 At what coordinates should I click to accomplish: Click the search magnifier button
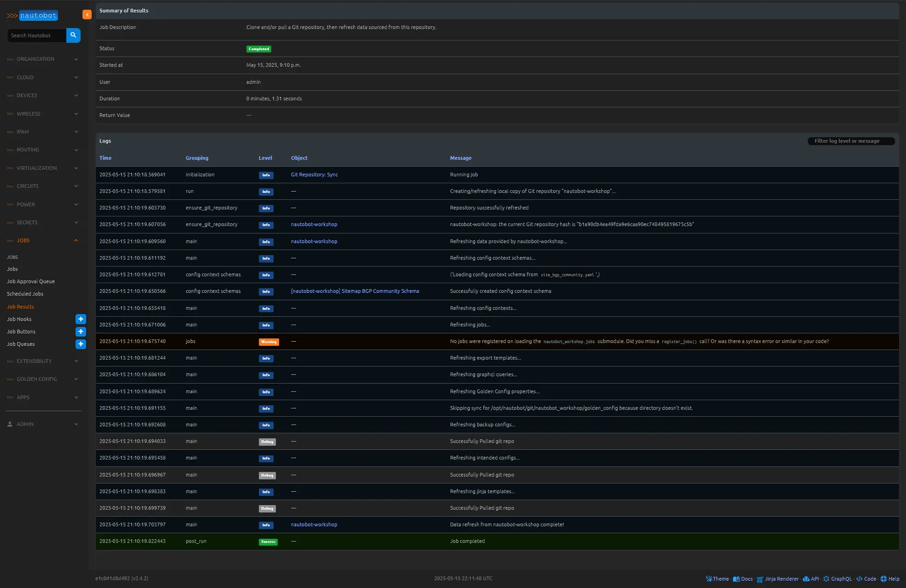pyautogui.click(x=73, y=35)
